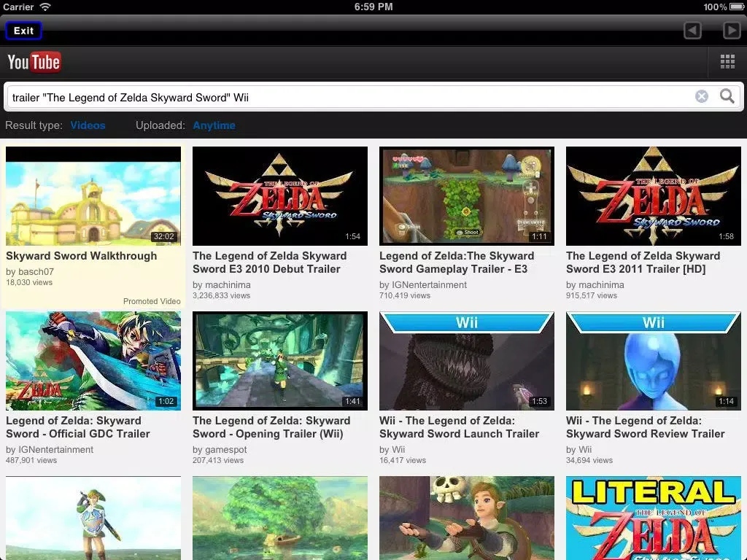Screen dimensions: 747x560
Task: Open the Gameplay Trailer - E3 thumbnail
Action: [467, 196]
